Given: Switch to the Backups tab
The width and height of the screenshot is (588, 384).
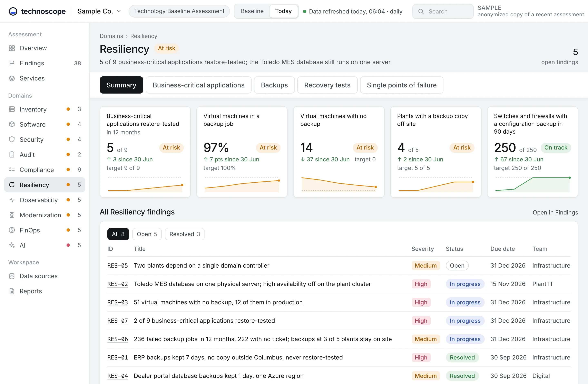Looking at the screenshot, I should pyautogui.click(x=274, y=85).
